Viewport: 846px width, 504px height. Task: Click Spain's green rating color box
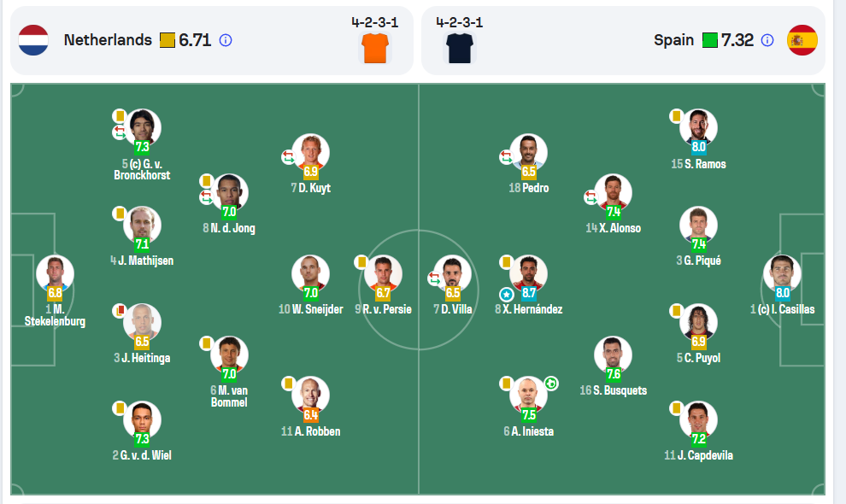710,40
